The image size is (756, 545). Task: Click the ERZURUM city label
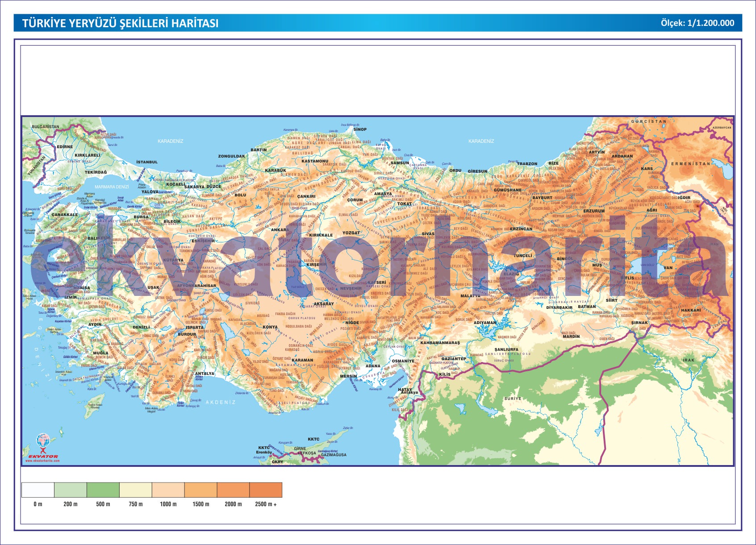tap(594, 211)
